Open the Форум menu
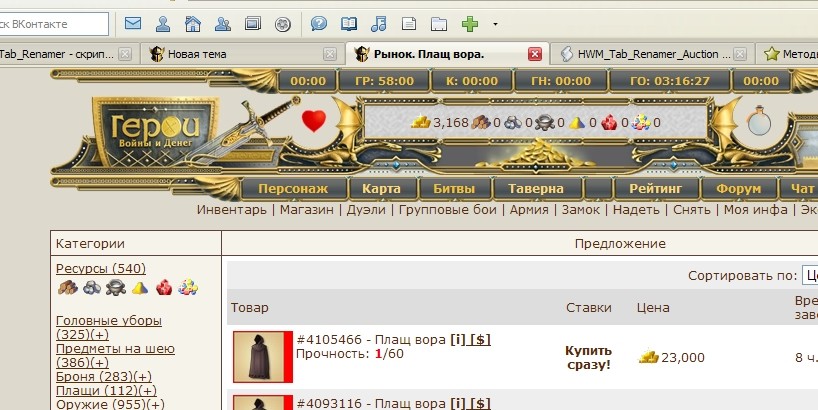Screen dimensions: 818x410 tap(738, 189)
